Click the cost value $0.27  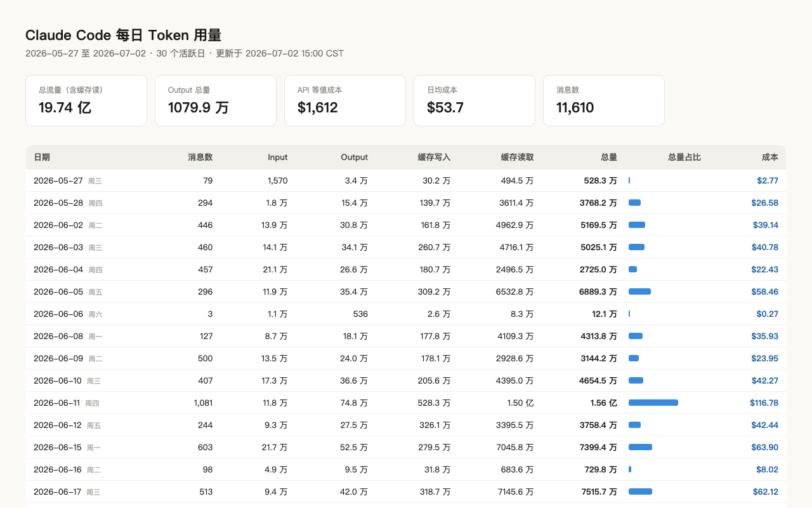(768, 314)
